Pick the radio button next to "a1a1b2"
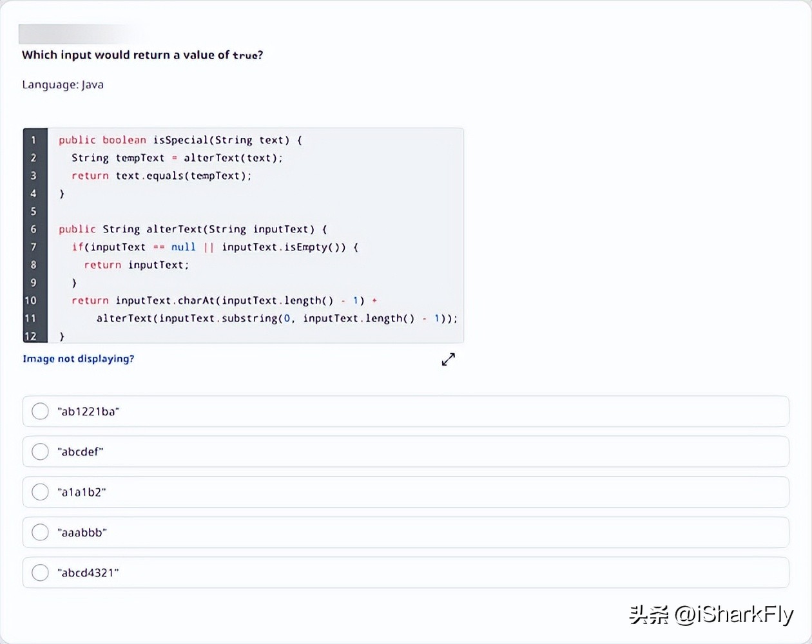The width and height of the screenshot is (812, 644). pos(40,492)
